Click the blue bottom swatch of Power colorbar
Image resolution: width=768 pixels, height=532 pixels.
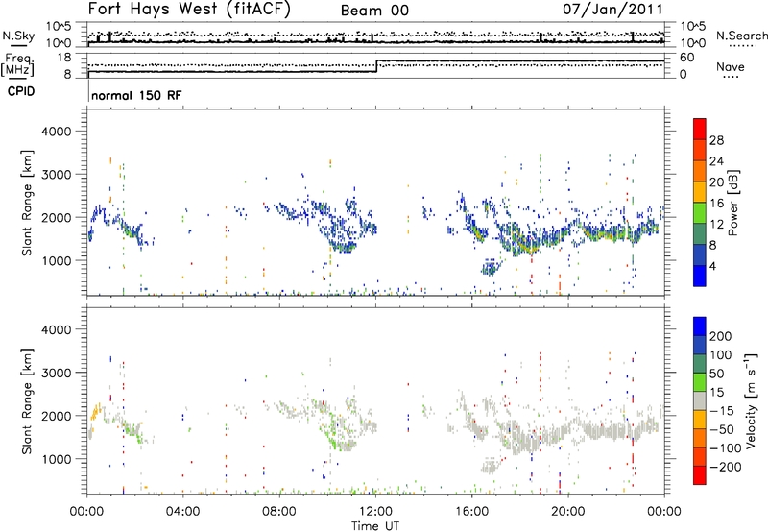[700, 276]
